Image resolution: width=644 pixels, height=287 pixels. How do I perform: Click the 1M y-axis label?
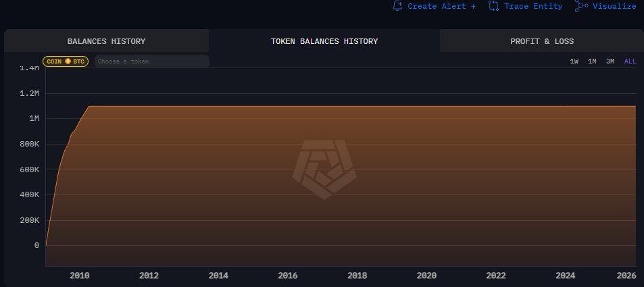click(x=34, y=119)
